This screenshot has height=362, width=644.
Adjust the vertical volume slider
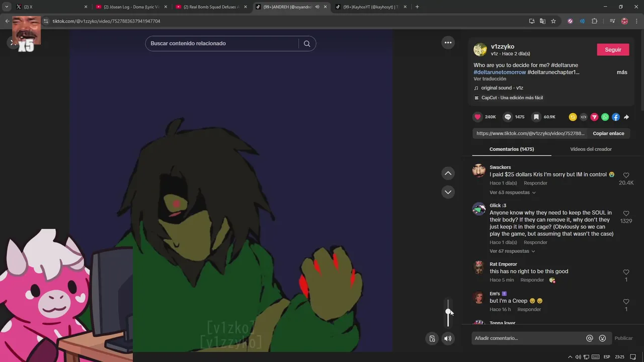[x=448, y=312]
